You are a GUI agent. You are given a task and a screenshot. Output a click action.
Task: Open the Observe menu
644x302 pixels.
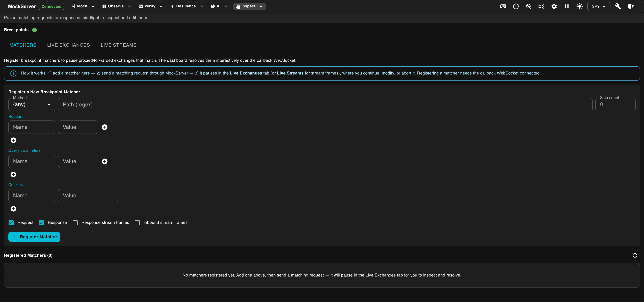[117, 6]
